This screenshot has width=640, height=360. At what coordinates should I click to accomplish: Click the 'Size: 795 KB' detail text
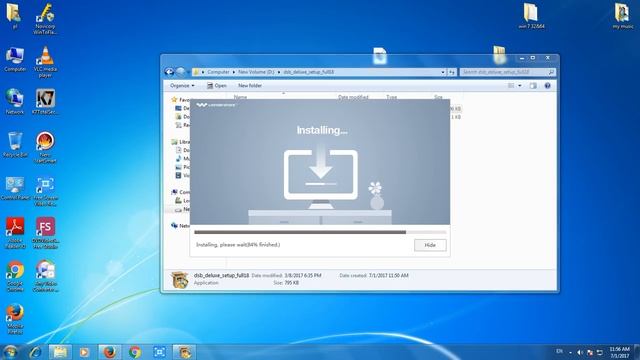286,282
